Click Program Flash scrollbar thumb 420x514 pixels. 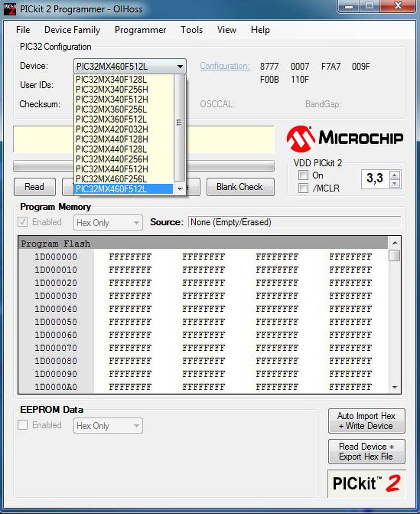click(395, 255)
